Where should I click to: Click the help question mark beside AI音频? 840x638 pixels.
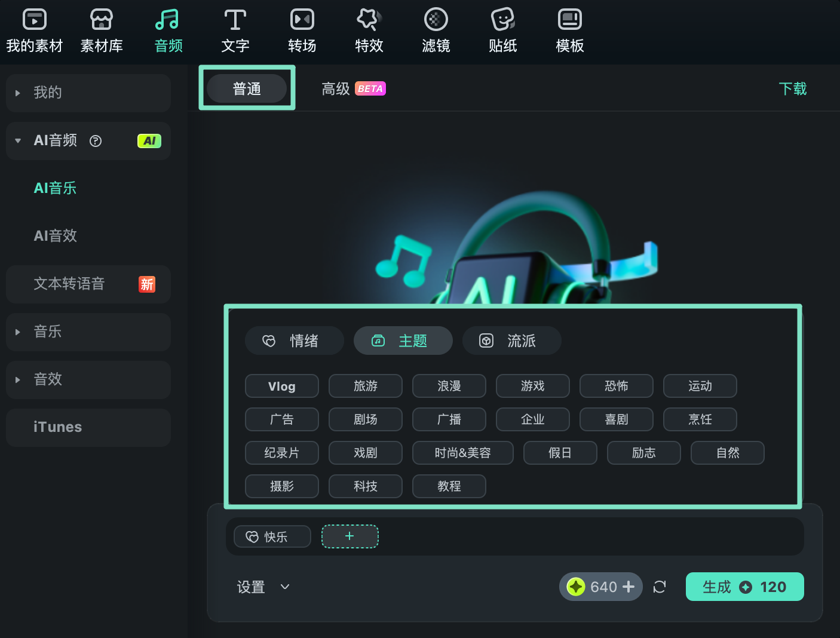(96, 141)
